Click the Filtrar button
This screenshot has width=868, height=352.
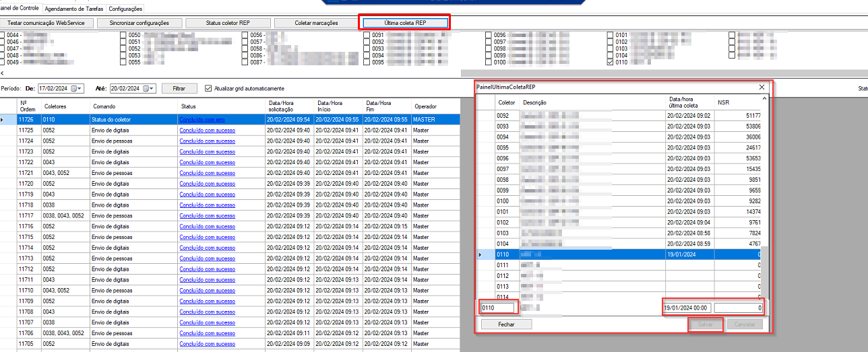[x=179, y=88]
